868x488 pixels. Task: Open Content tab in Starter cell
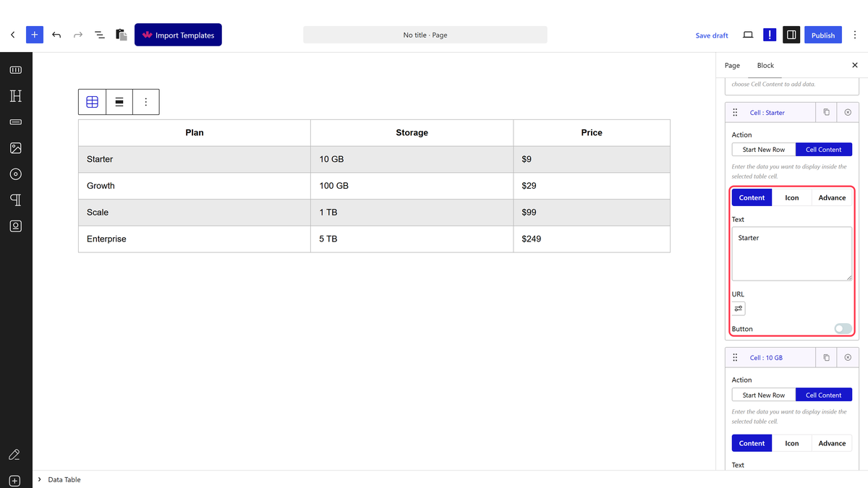coord(752,197)
